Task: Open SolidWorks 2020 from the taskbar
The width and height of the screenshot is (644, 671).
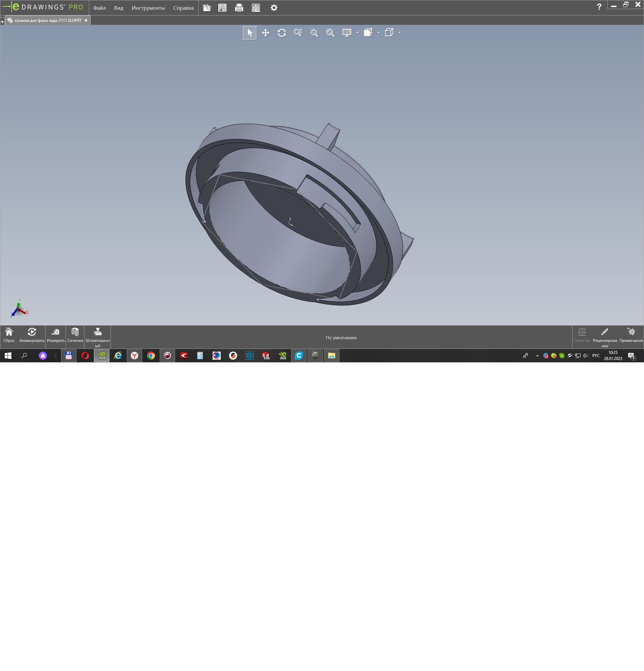Action: pyautogui.click(x=266, y=356)
